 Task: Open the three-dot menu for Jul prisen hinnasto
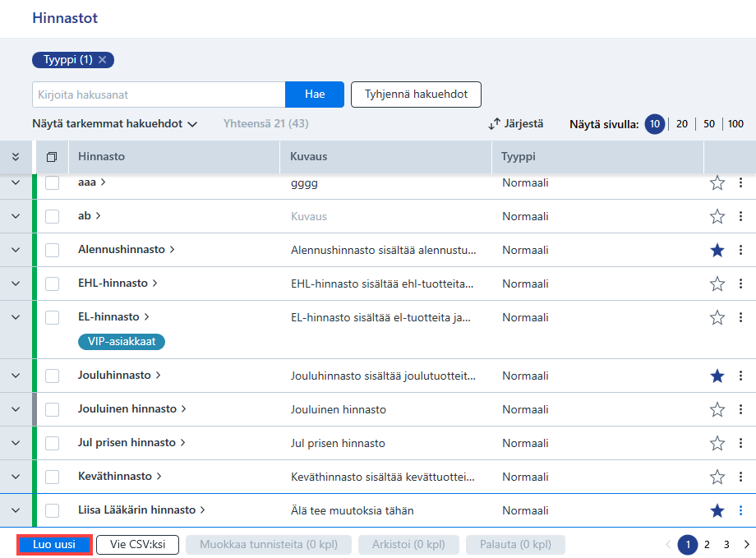[740, 443]
